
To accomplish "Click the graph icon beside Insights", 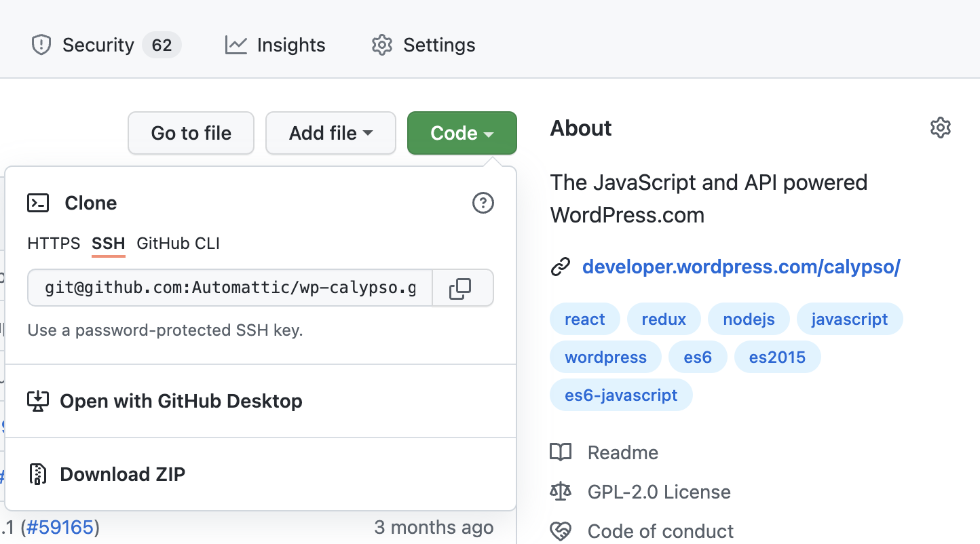I will [236, 45].
